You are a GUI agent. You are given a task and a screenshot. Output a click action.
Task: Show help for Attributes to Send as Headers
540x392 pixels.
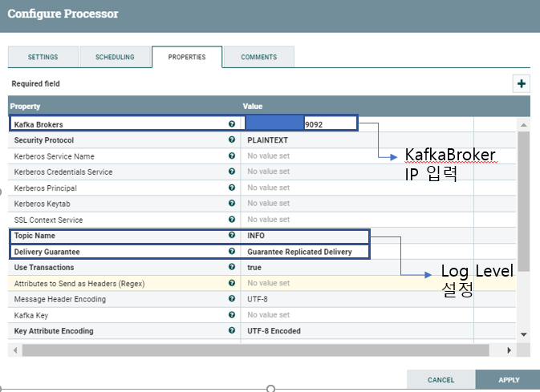pos(232,283)
